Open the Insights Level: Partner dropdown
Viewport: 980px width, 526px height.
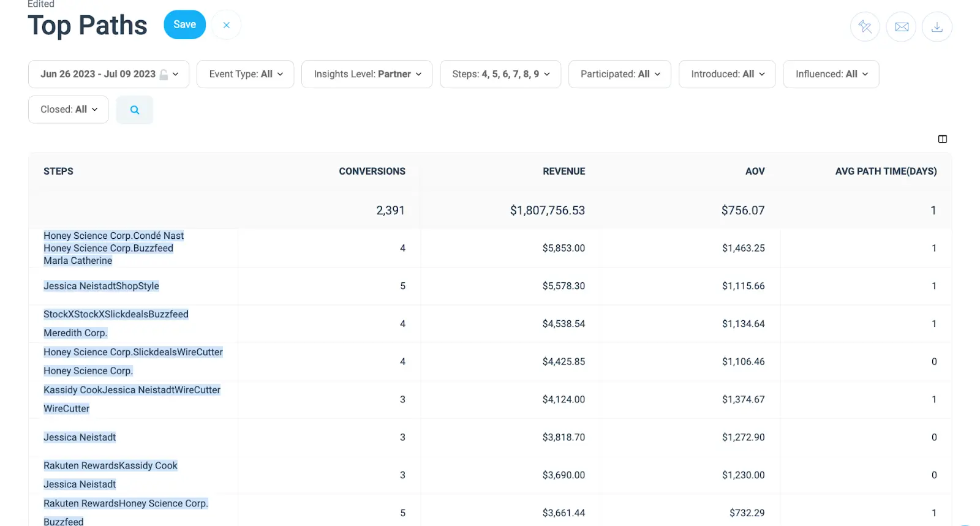click(367, 74)
